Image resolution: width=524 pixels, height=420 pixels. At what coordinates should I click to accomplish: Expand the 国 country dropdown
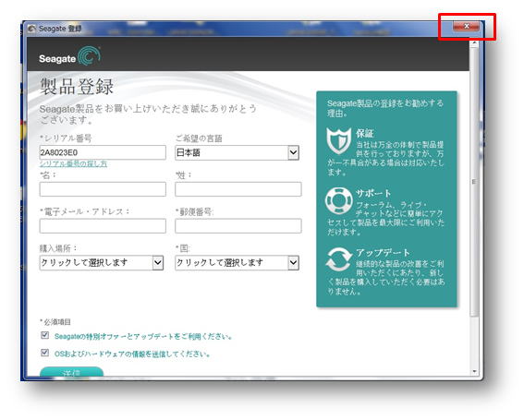coord(237,263)
